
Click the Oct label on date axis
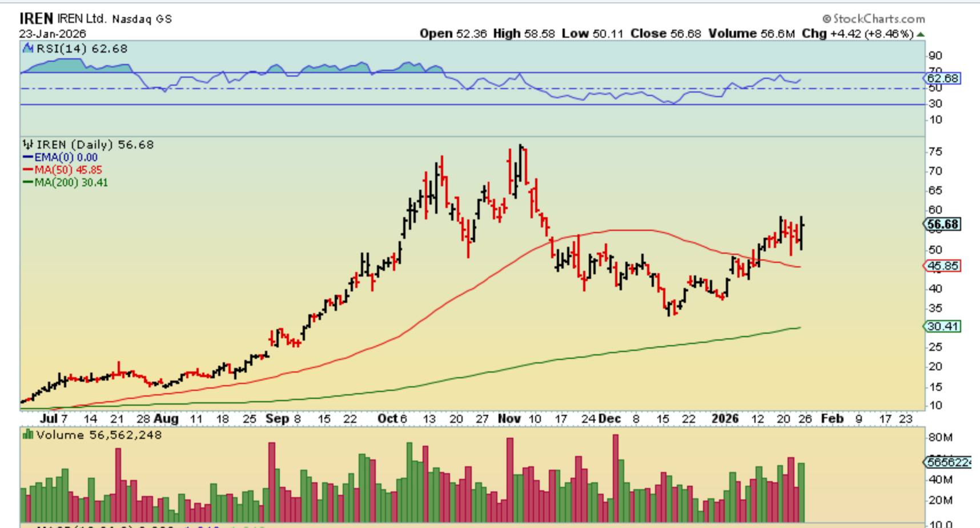pyautogui.click(x=387, y=419)
